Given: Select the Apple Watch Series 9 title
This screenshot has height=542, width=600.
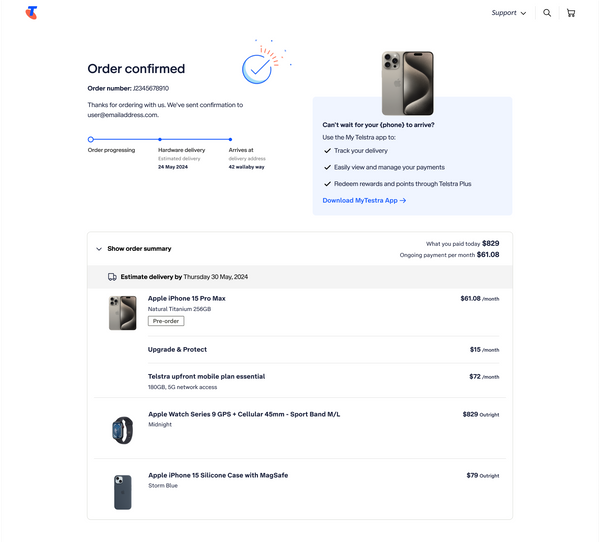Looking at the screenshot, I should (x=244, y=414).
